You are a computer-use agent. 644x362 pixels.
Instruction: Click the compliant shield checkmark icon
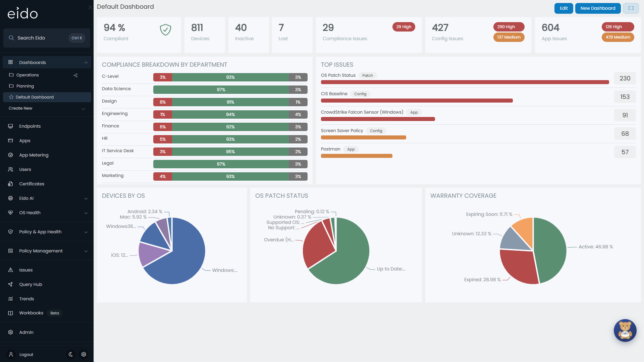165,30
